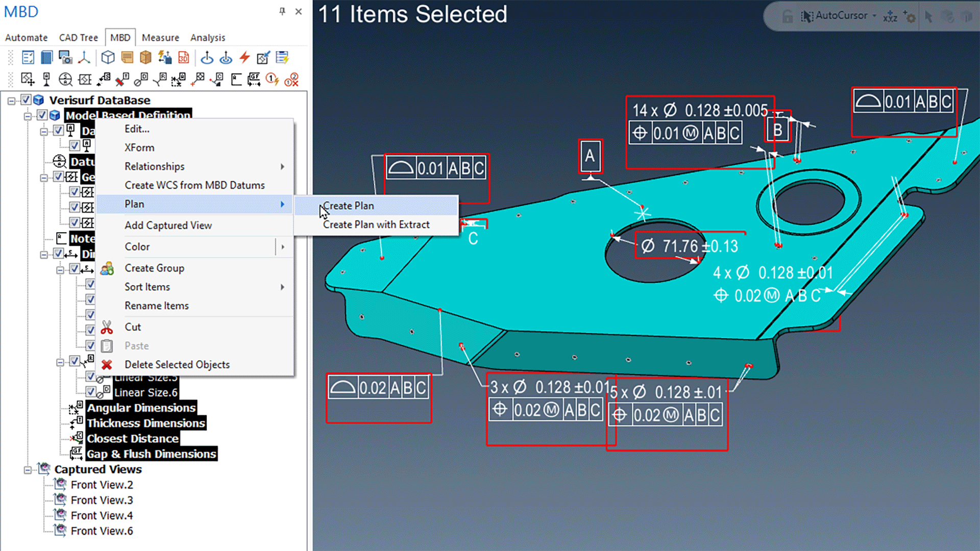This screenshot has width=980, height=551.
Task: Click the geometric tolerance frame icon
Action: [x=85, y=80]
